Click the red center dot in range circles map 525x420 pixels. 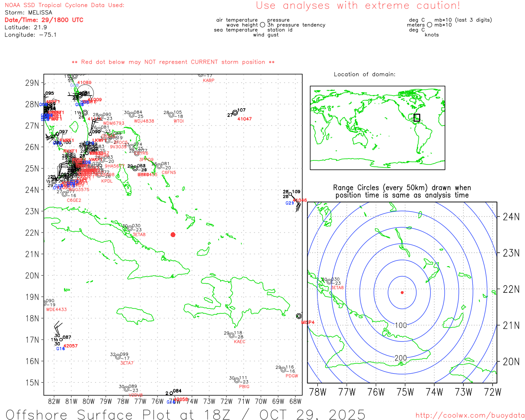pos(402,292)
